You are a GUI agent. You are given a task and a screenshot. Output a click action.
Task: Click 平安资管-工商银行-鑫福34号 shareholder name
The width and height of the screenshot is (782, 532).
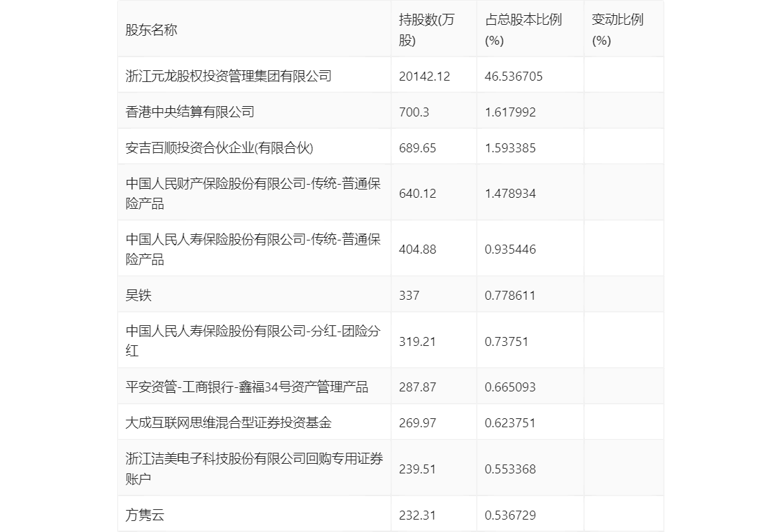[247, 387]
